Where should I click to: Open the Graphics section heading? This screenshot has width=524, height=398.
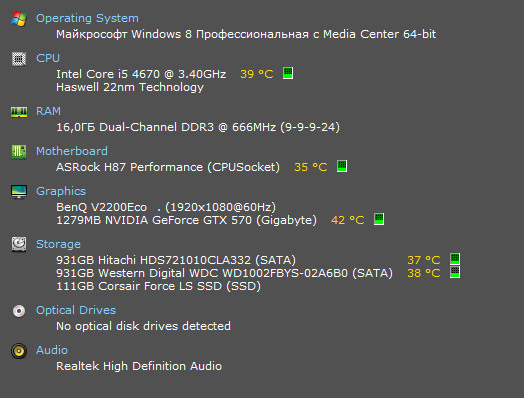tap(61, 191)
